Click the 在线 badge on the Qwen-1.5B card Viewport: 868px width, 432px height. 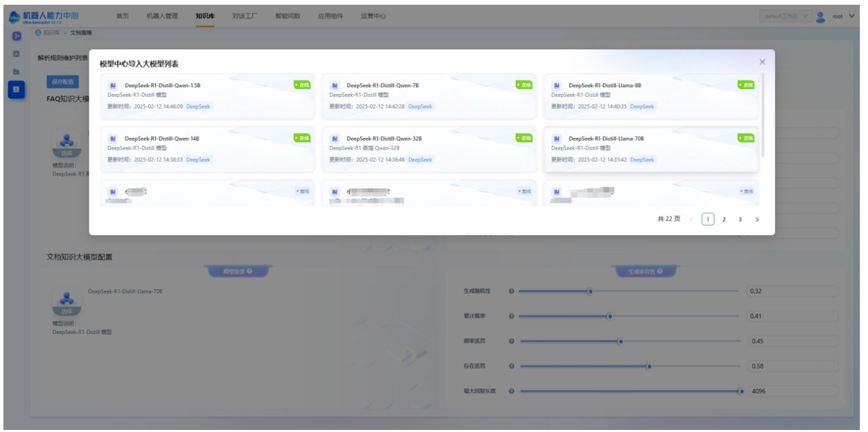coord(302,85)
